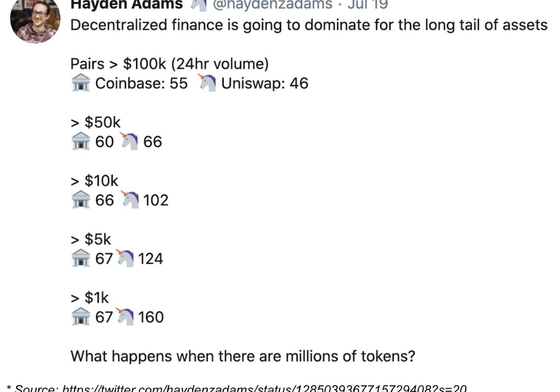
Task: Click the bank emoji in the $1k row
Action: [x=81, y=316]
